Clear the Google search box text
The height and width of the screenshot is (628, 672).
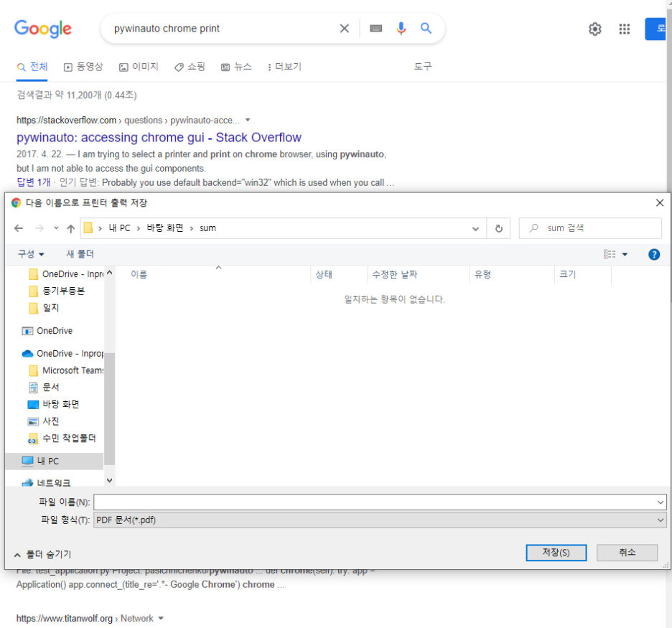[x=344, y=29]
